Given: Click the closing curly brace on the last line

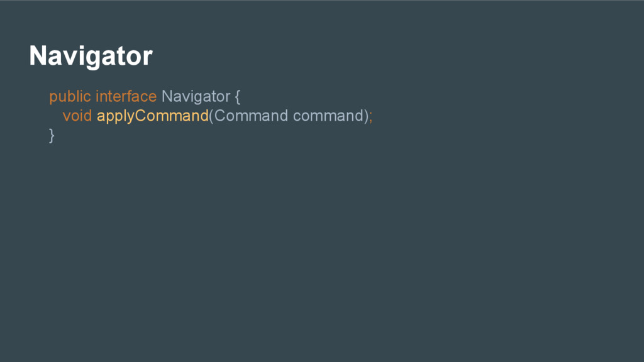Looking at the screenshot, I should pos(52,136).
